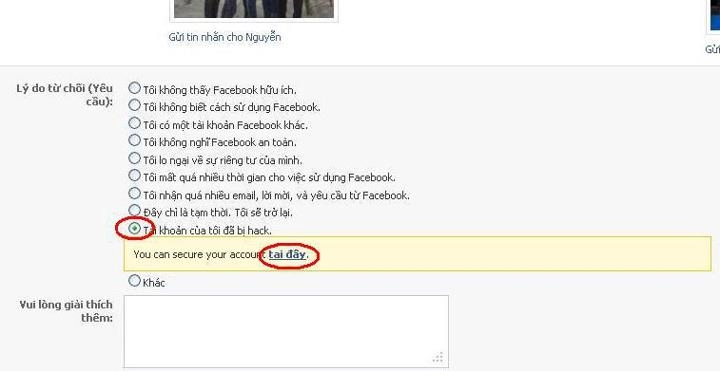Select 'Tài khoản của tôi đã bị hack' radio
The width and height of the screenshot is (720, 371).
pos(135,228)
